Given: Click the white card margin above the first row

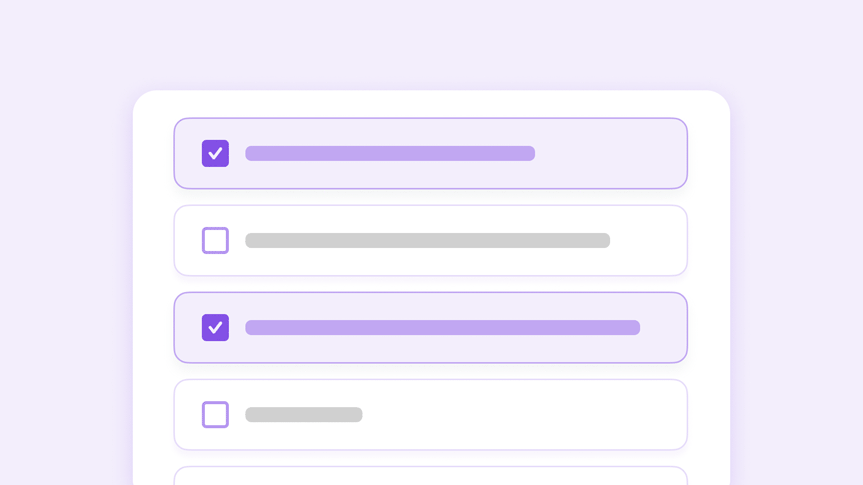Looking at the screenshot, I should (430, 104).
